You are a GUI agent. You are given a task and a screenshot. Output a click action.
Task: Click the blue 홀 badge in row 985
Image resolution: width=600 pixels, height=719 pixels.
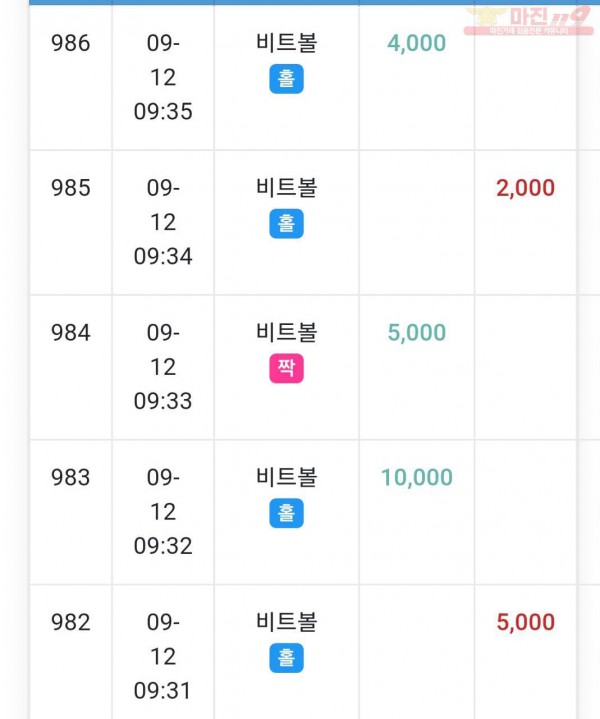286,224
